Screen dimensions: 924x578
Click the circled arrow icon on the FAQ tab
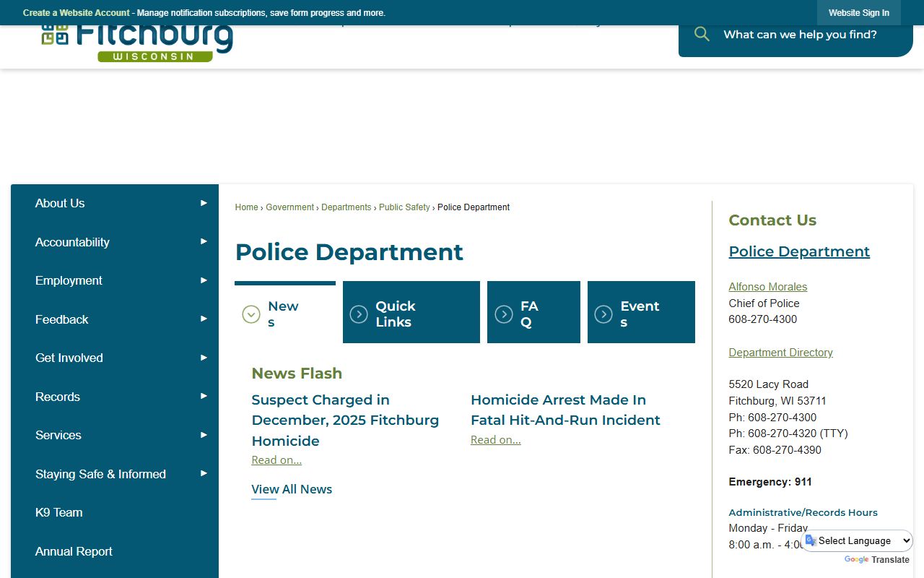504,314
